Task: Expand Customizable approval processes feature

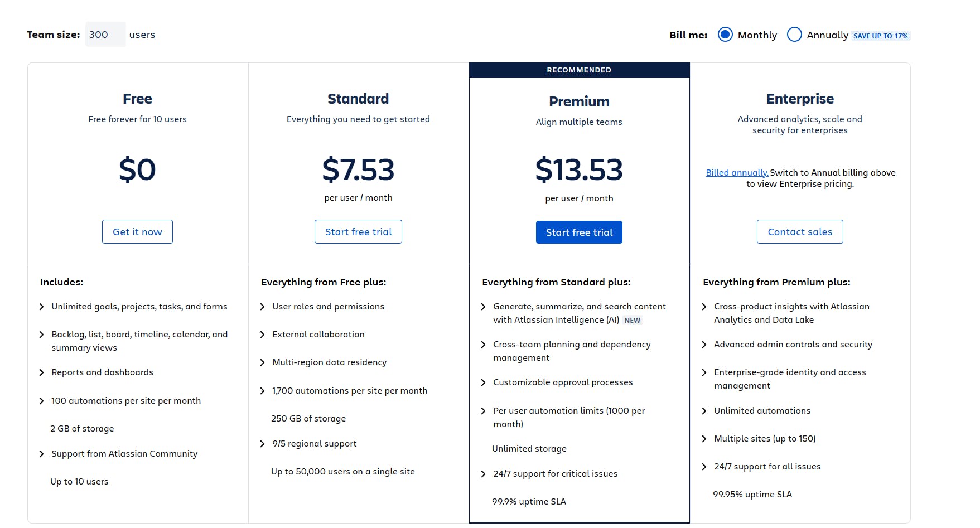Action: [x=483, y=382]
